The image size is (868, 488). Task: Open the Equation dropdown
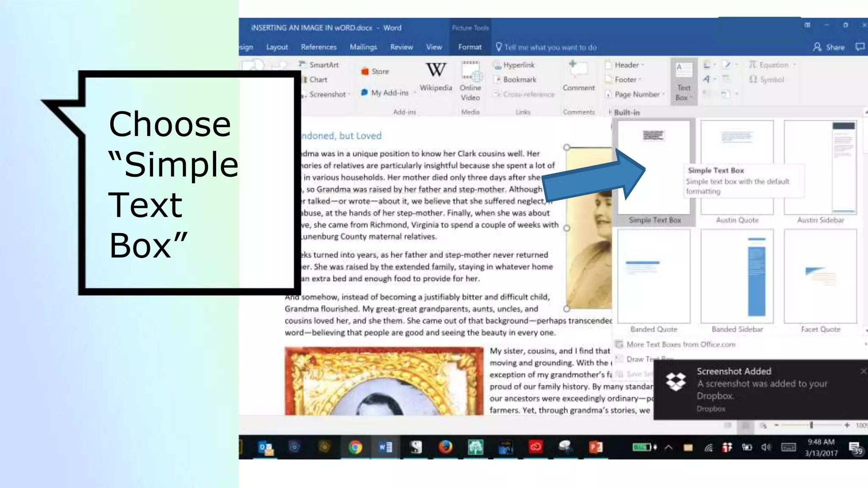point(773,65)
